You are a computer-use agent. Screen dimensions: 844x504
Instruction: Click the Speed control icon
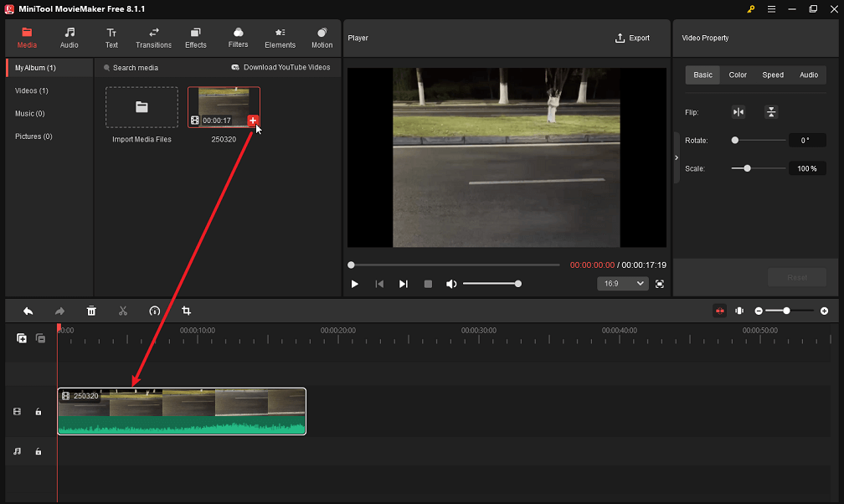[x=154, y=311]
